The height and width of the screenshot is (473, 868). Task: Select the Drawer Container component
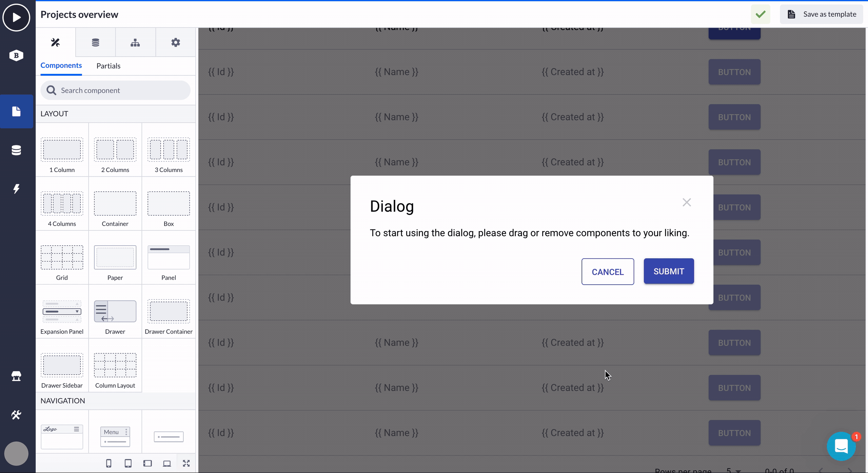coord(169,311)
